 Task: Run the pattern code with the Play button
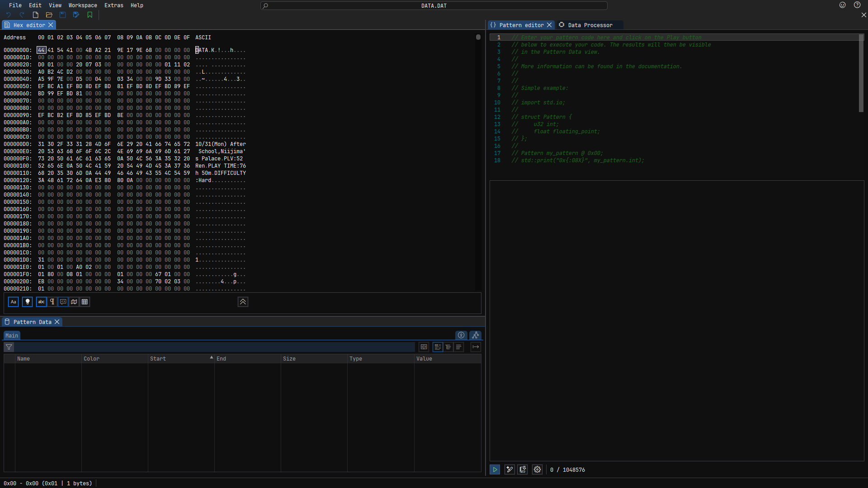click(x=495, y=469)
